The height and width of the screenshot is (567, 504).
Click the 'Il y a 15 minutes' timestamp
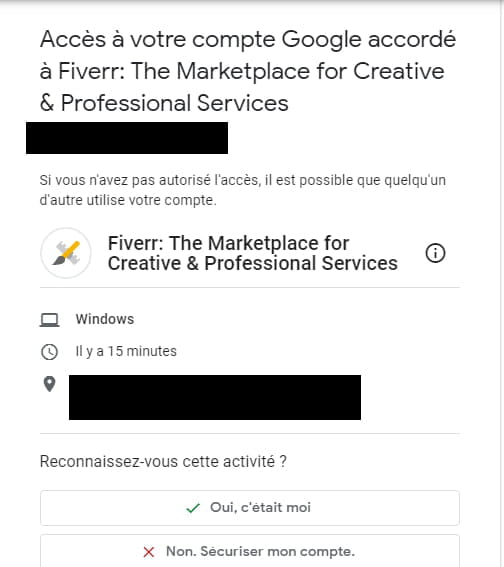pyautogui.click(x=126, y=351)
